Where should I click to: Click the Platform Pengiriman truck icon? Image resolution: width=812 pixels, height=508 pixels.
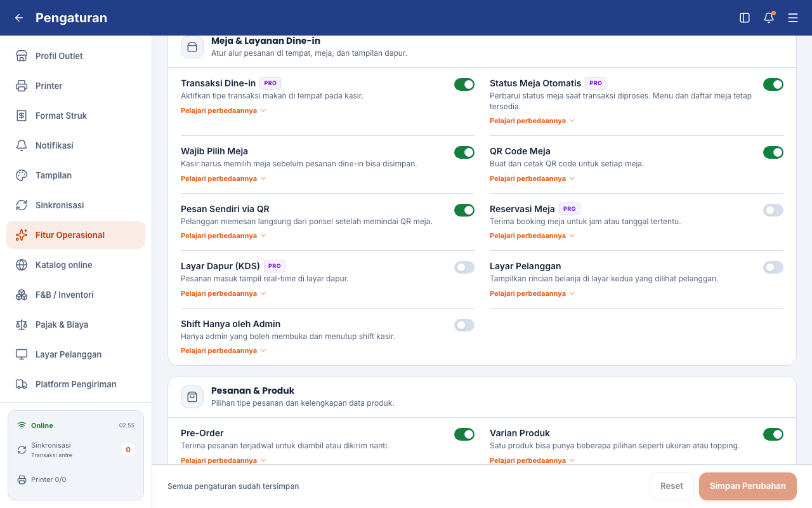(x=22, y=384)
